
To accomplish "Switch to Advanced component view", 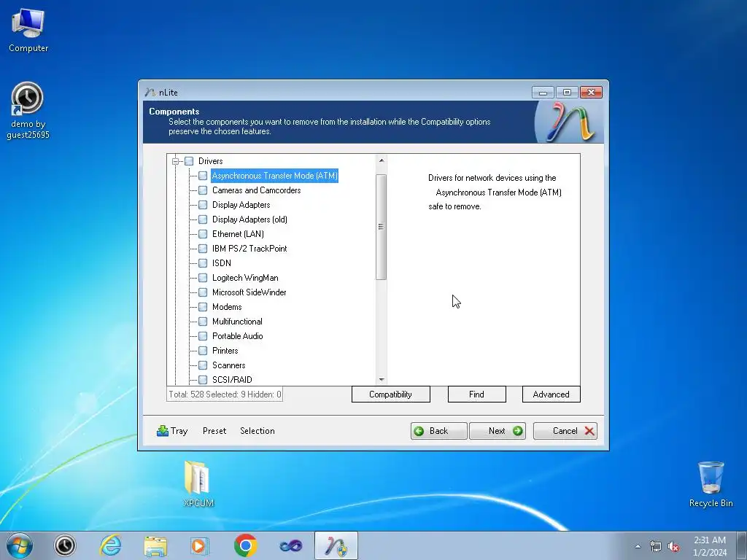I will [x=551, y=394].
